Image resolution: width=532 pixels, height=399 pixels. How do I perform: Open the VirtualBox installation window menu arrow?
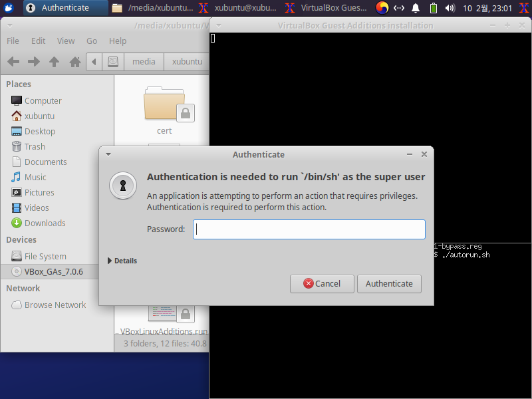(x=219, y=26)
